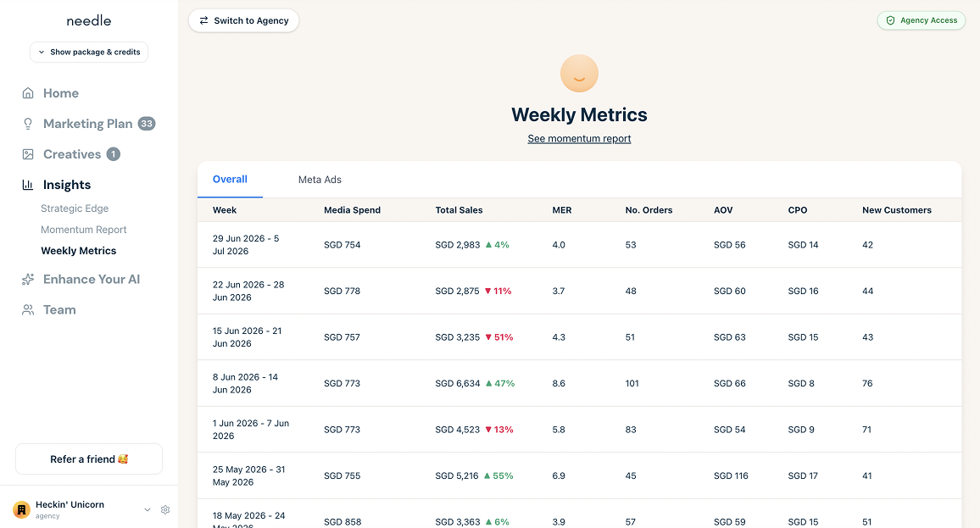This screenshot has width=980, height=528.
Task: Click the Enhance Your AI sparkle icon
Action: tap(28, 280)
